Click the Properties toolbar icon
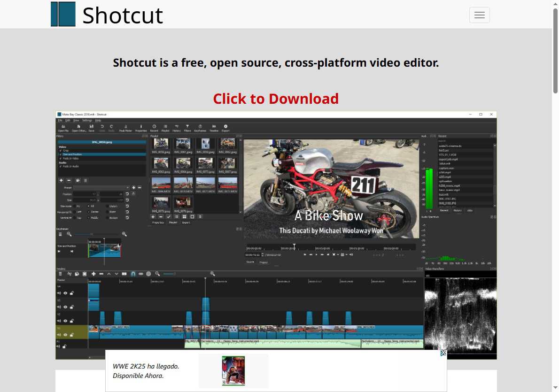559x392 pixels. pos(141,128)
